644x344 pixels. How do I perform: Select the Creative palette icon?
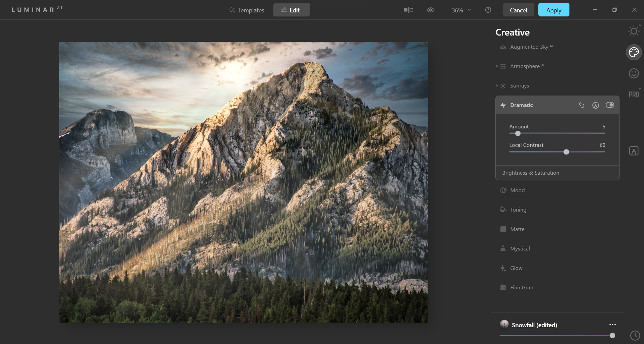pyautogui.click(x=634, y=52)
